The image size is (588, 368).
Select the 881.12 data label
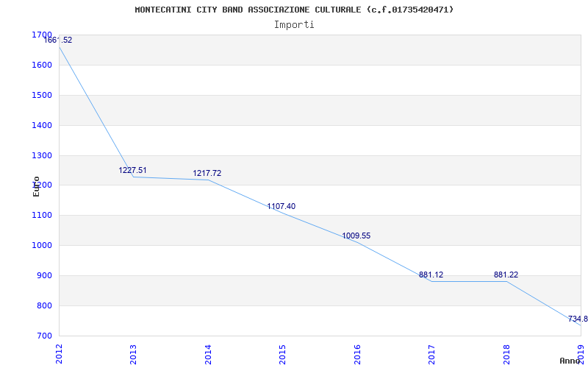(431, 275)
